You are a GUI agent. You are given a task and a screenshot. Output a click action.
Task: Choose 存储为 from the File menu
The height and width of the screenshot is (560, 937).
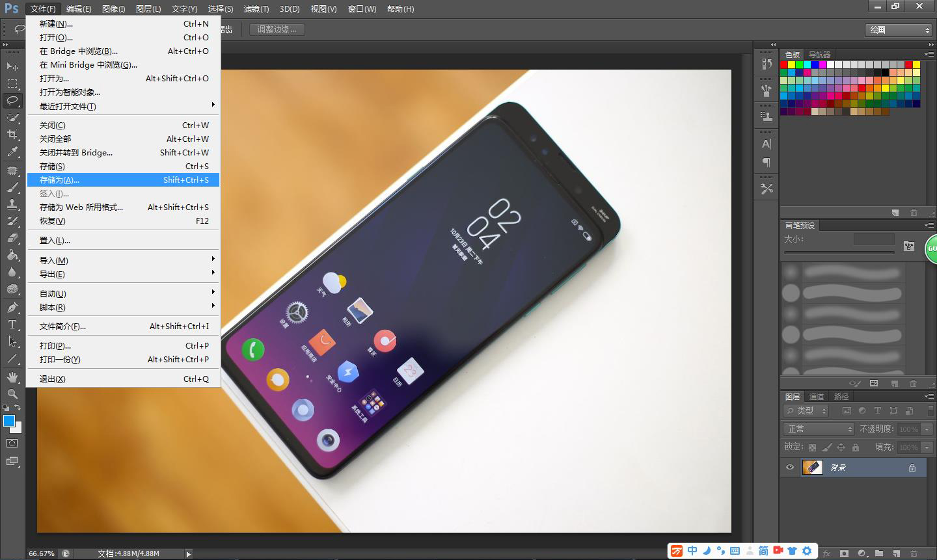[x=124, y=180]
